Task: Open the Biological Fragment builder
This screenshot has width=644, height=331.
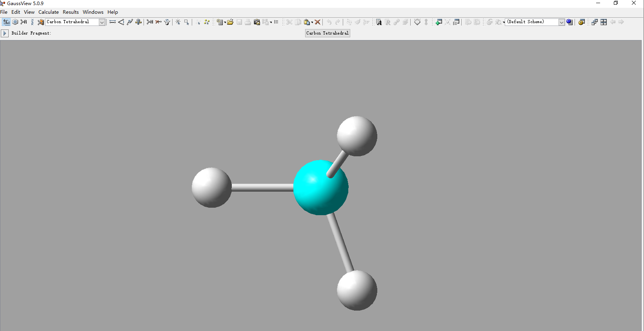Action: [32, 22]
